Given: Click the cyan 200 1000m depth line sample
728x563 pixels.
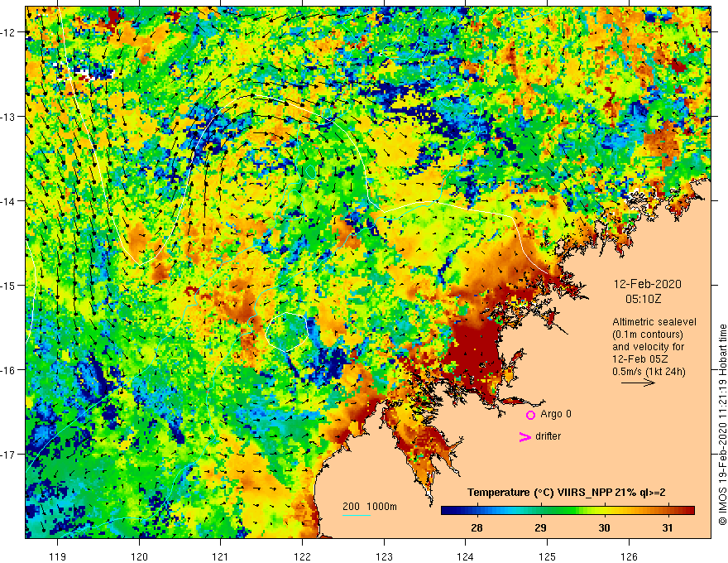Looking at the screenshot, I should 357,515.
